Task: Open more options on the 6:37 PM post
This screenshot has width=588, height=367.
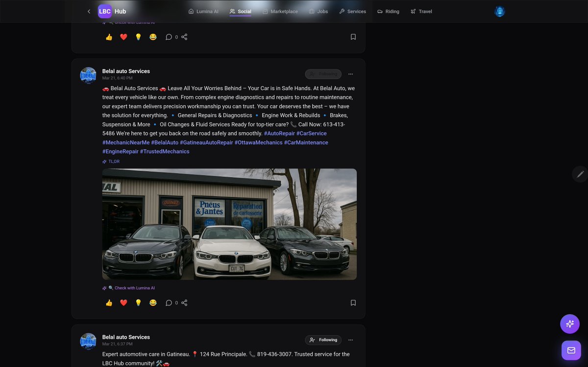Action: click(350, 340)
